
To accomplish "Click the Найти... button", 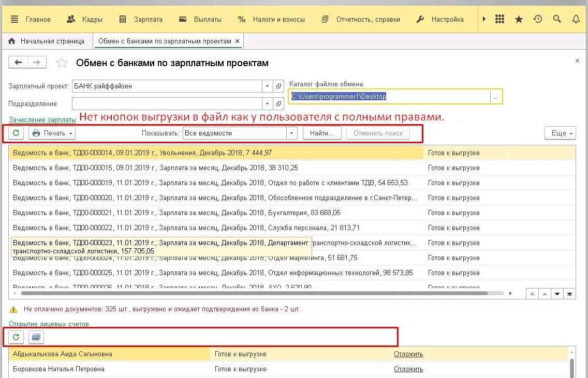I will [322, 133].
